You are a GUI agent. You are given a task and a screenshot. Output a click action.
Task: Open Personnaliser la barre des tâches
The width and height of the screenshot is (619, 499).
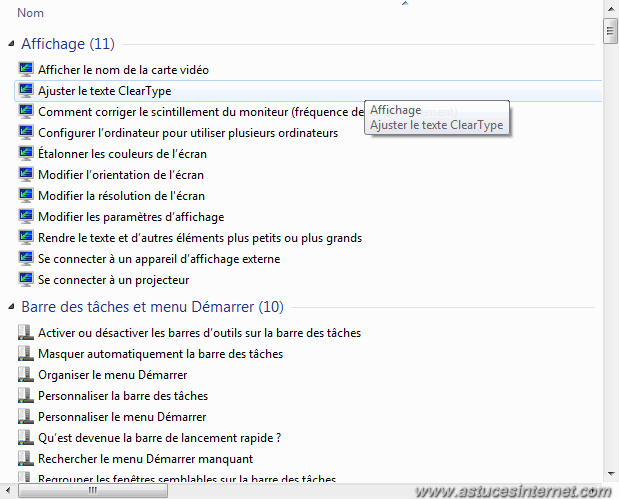123,396
